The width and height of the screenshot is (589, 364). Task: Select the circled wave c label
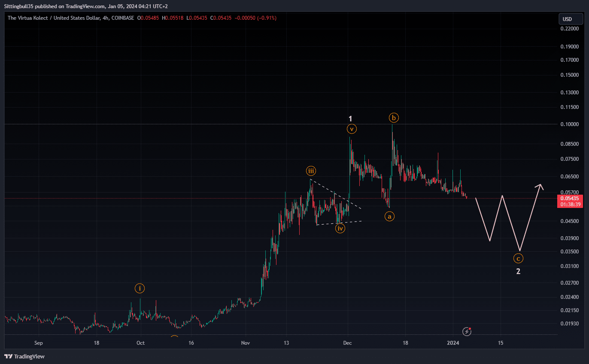coord(519,259)
